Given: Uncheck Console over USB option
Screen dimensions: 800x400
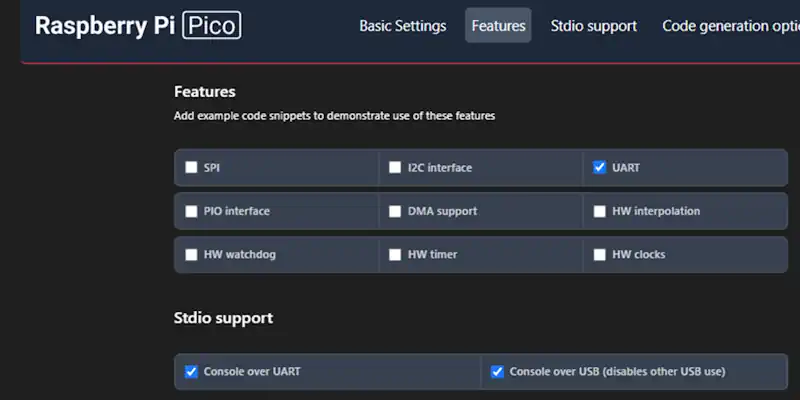Looking at the screenshot, I should 497,372.
